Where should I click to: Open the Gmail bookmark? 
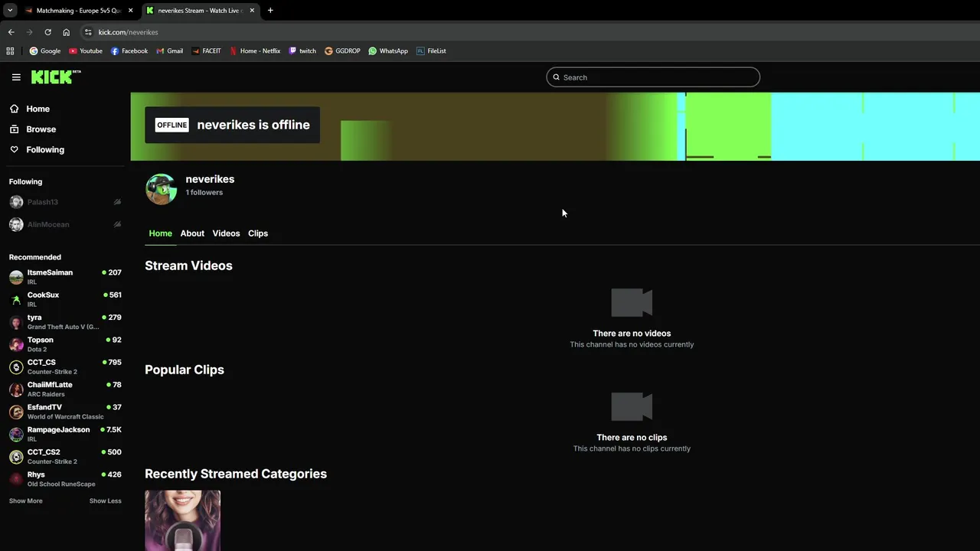[170, 51]
